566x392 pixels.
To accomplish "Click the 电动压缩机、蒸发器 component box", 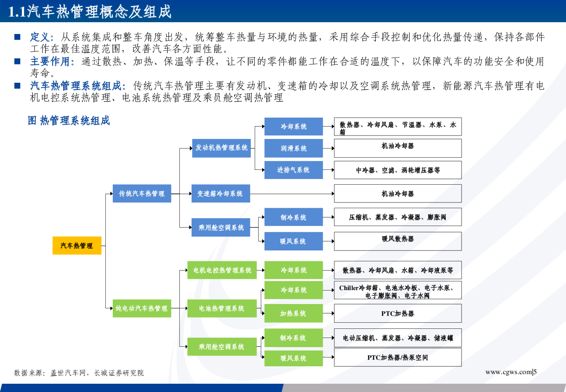I will [398, 338].
